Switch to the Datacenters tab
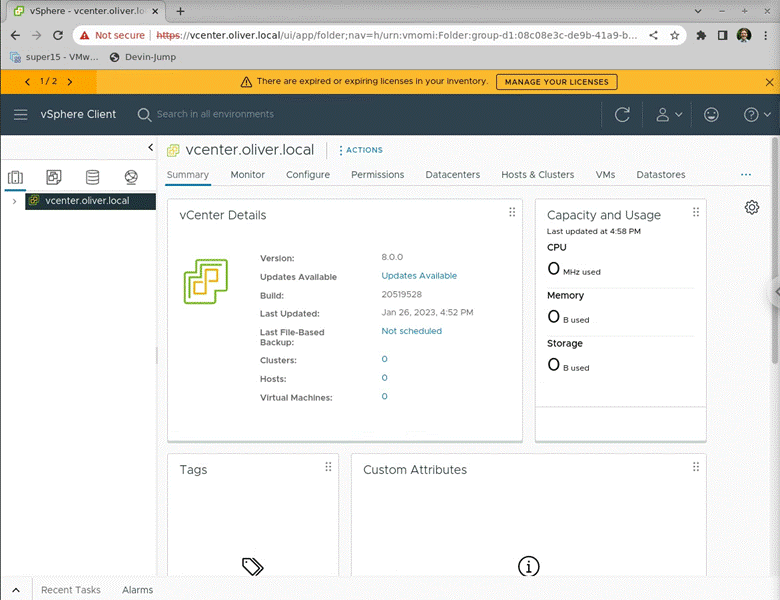The image size is (780, 600). tap(453, 175)
